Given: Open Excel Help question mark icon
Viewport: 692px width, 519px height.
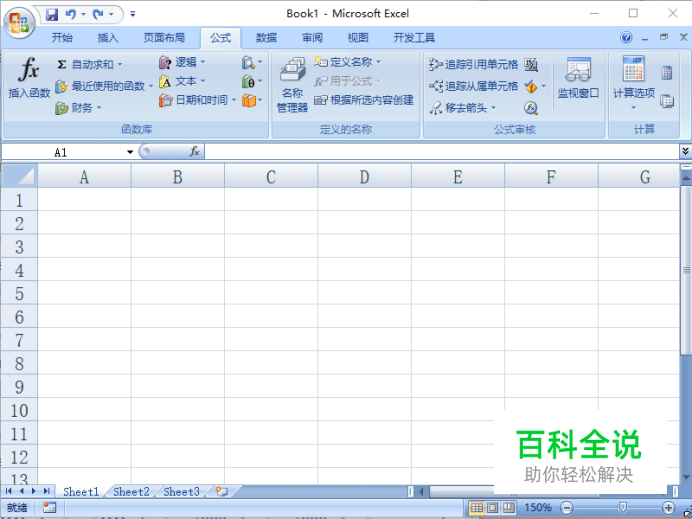Looking at the screenshot, I should tap(626, 38).
